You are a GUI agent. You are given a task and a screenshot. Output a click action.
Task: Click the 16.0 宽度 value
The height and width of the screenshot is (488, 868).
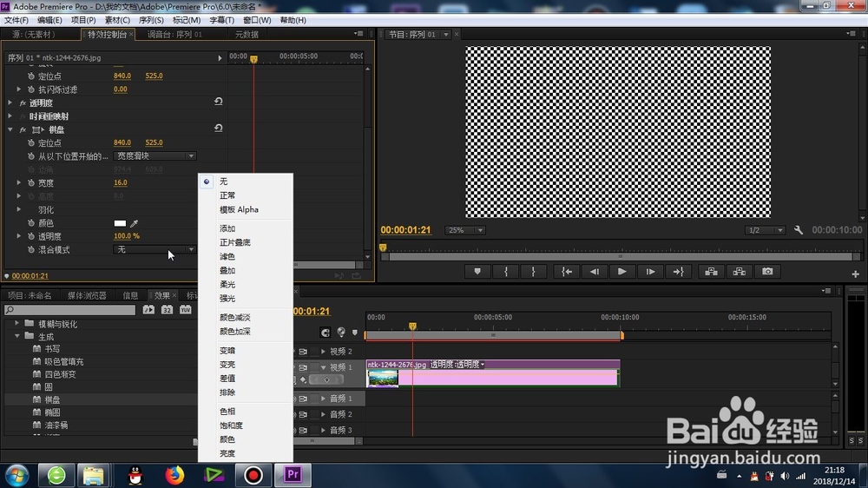120,182
